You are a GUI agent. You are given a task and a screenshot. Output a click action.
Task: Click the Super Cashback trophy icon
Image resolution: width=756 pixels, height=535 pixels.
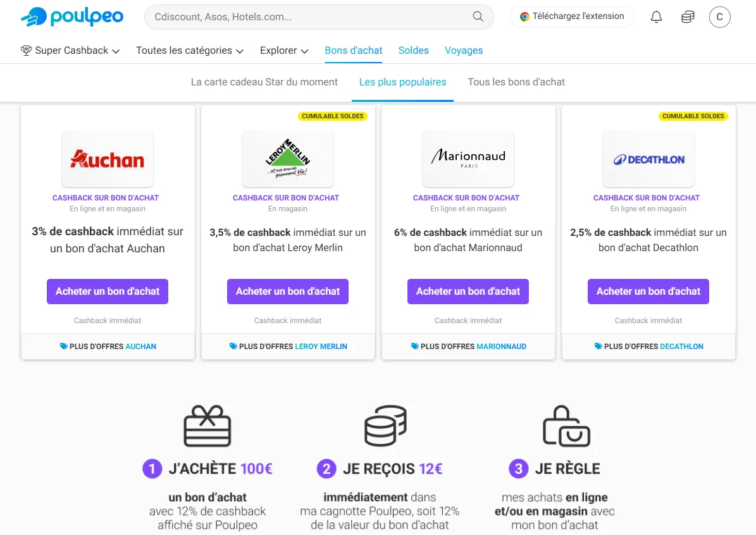point(27,50)
